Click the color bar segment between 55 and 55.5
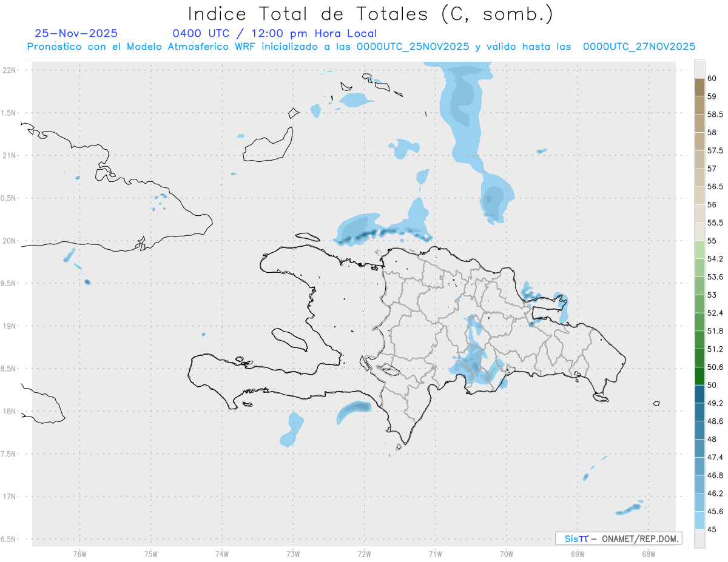The width and height of the screenshot is (728, 562). (699, 232)
